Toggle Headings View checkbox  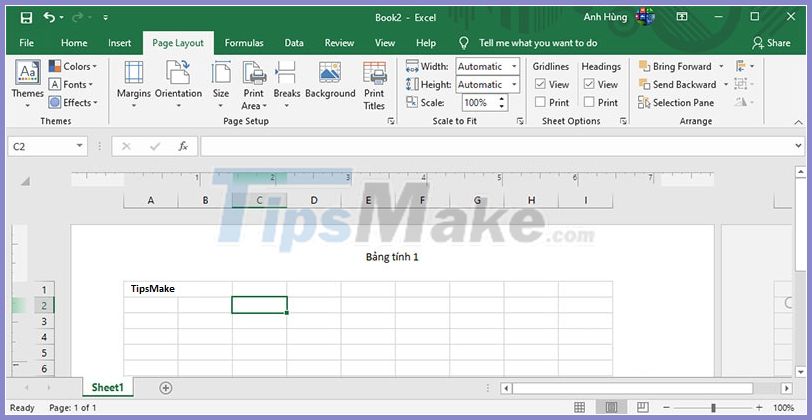(589, 84)
